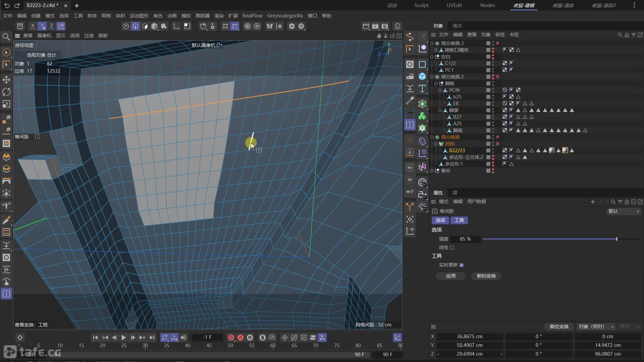Collapse the 脚板 tree node
The image size is (644, 362).
click(436, 83)
